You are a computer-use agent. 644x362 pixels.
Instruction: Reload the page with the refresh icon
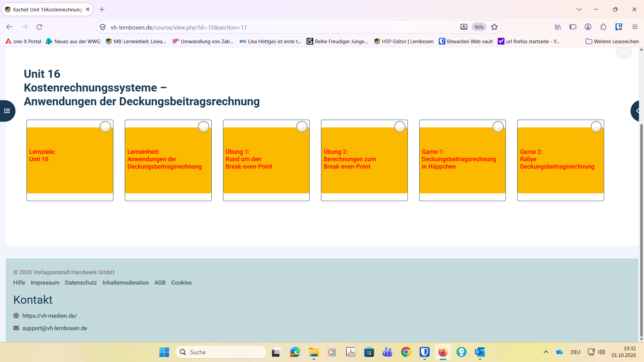(x=39, y=27)
